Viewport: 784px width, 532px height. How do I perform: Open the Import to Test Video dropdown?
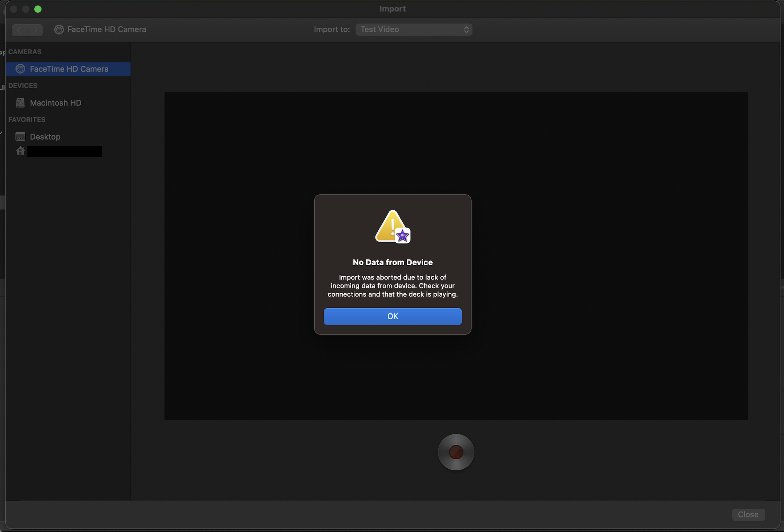tap(413, 29)
